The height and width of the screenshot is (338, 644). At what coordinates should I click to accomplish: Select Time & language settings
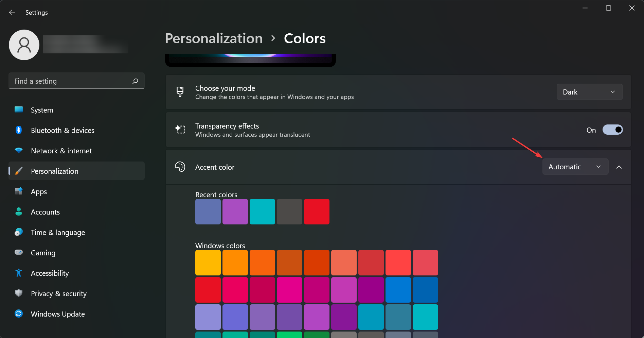tap(58, 232)
